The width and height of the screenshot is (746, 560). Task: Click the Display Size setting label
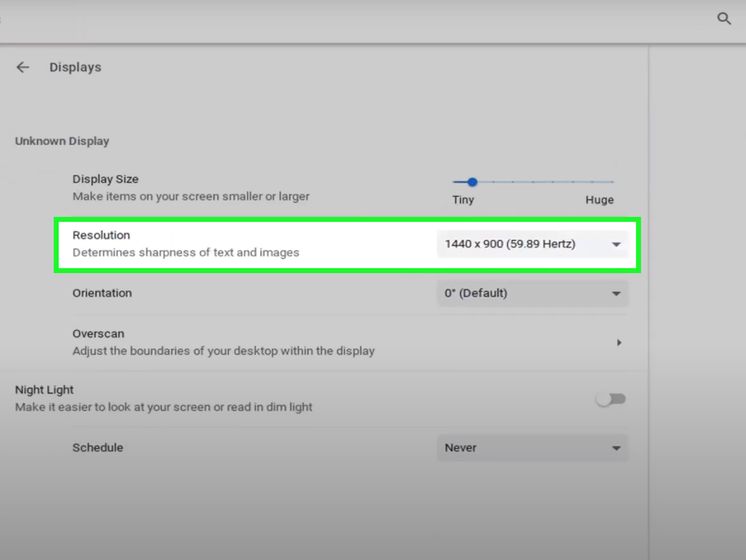click(x=105, y=179)
